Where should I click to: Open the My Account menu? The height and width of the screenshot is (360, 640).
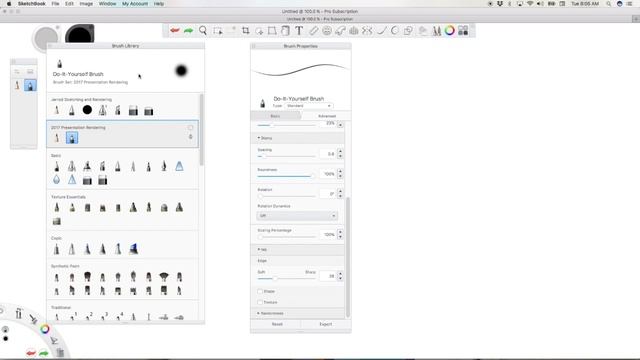click(x=135, y=4)
